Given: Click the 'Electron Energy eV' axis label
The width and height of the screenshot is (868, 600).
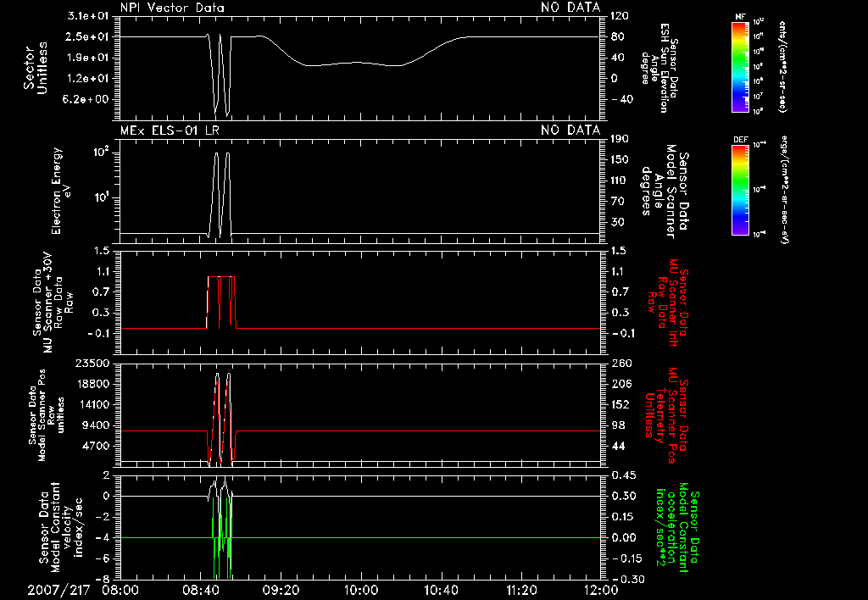Looking at the screenshot, I should 61,191.
